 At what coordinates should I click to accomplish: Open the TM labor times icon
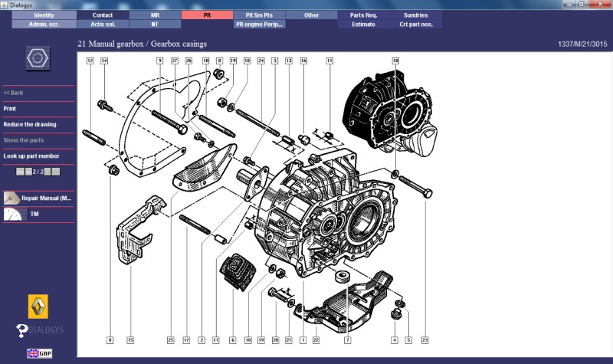click(13, 215)
